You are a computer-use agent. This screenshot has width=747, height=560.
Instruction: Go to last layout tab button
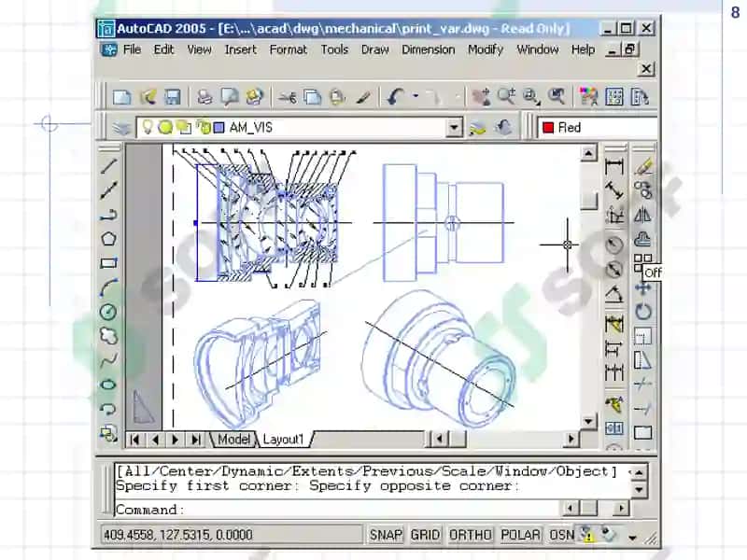point(196,440)
